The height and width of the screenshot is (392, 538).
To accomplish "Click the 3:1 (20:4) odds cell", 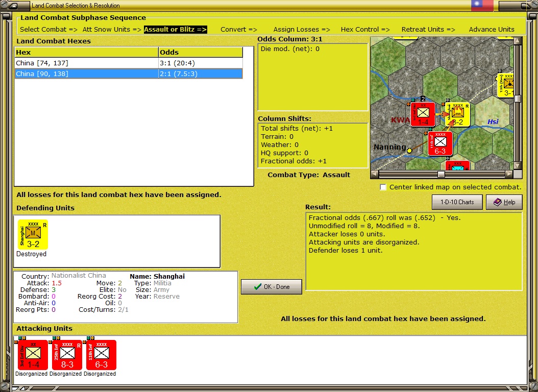I will [x=201, y=63].
